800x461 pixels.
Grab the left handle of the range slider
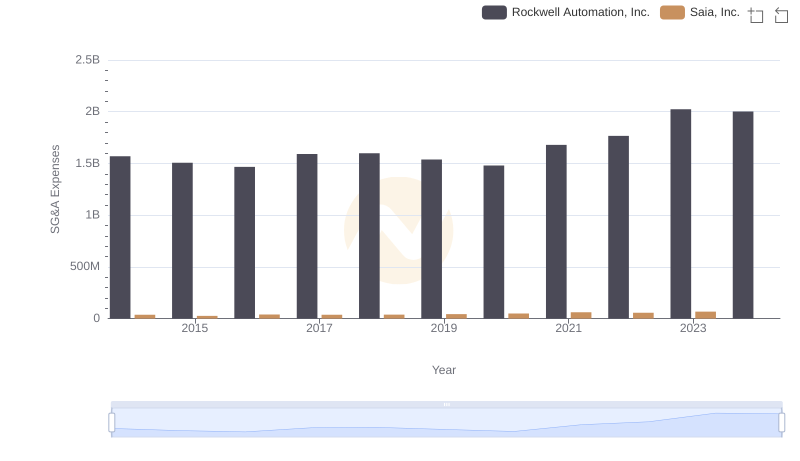(x=112, y=423)
